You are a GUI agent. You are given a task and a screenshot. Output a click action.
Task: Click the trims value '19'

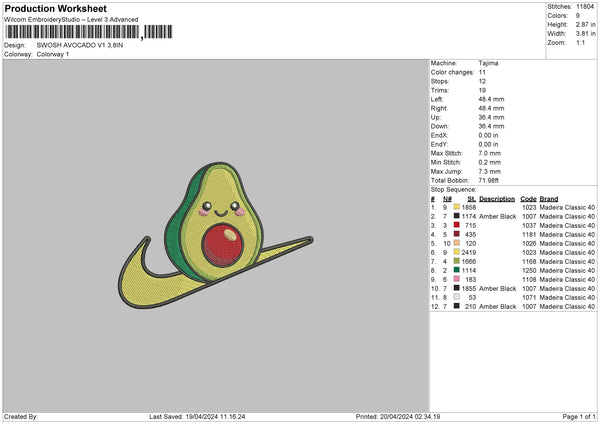482,90
